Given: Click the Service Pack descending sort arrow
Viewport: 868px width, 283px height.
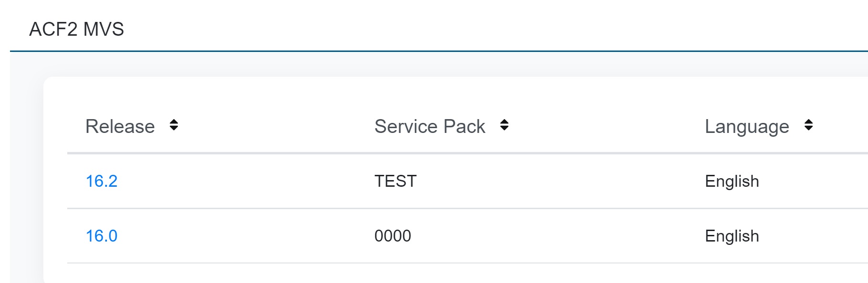Looking at the screenshot, I should point(504,129).
